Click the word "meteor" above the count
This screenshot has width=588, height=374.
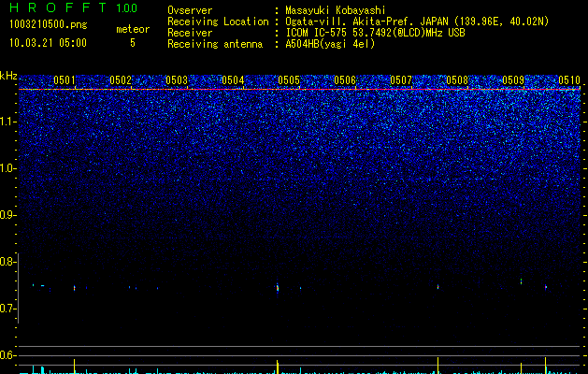pos(133,29)
